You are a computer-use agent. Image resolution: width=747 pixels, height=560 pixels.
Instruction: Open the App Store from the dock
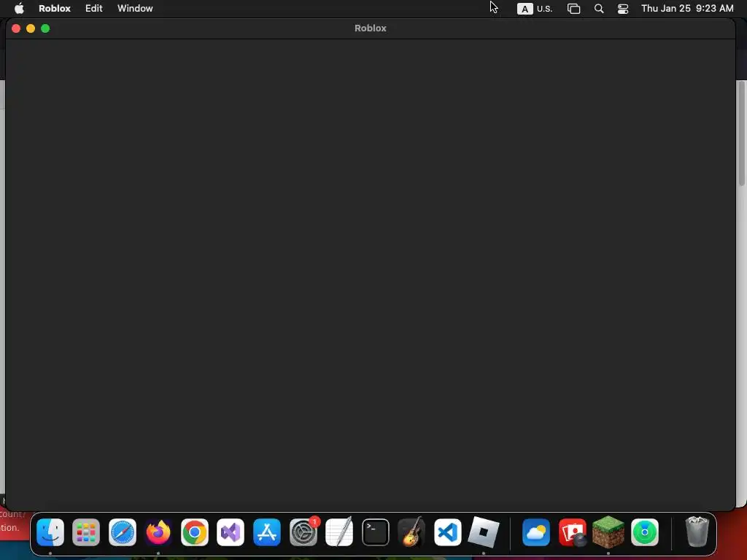click(267, 532)
